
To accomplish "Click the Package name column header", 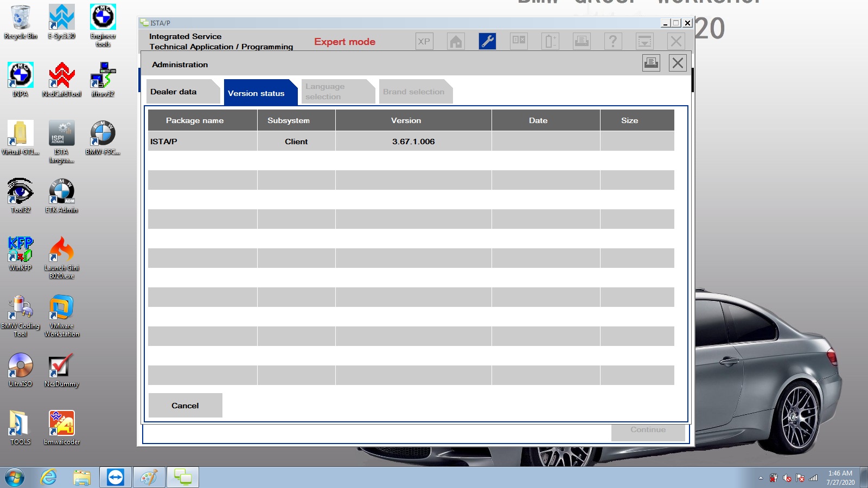I will tap(202, 120).
